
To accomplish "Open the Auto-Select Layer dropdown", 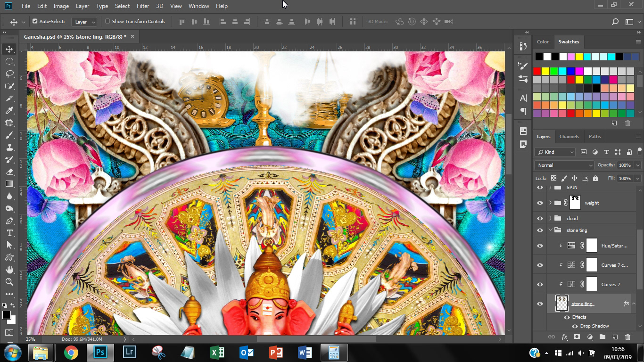I will click(x=85, y=22).
